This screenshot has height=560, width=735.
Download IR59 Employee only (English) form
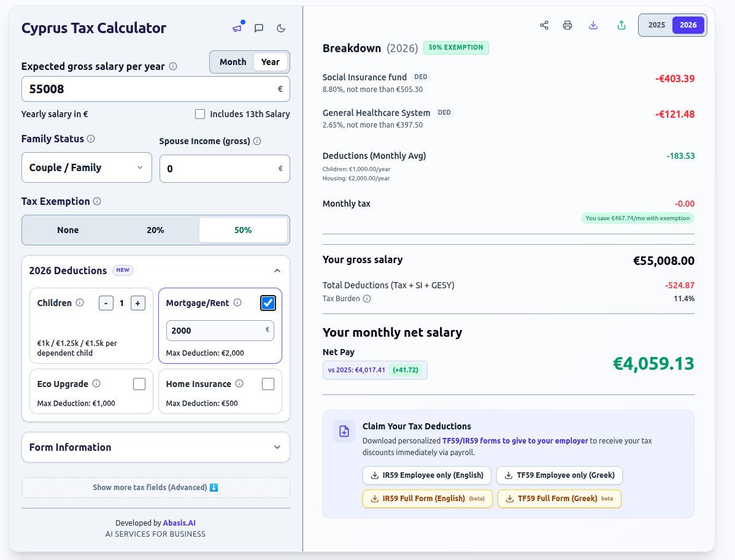pos(428,475)
